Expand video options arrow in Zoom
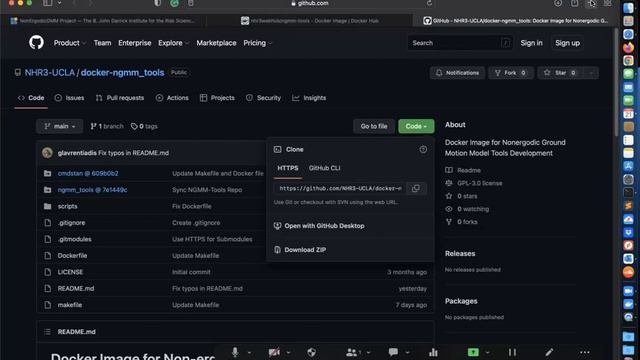The width and height of the screenshot is (640, 360). coord(288,353)
